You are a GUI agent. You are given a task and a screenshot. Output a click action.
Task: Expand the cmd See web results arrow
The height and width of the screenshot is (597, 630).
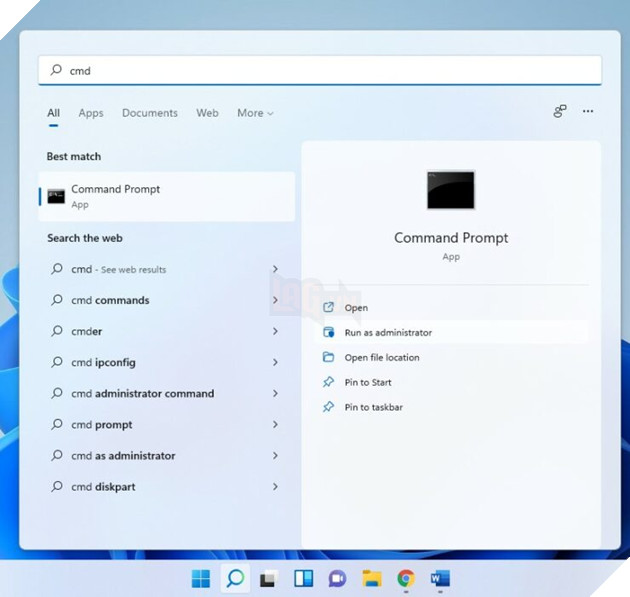[x=275, y=269]
